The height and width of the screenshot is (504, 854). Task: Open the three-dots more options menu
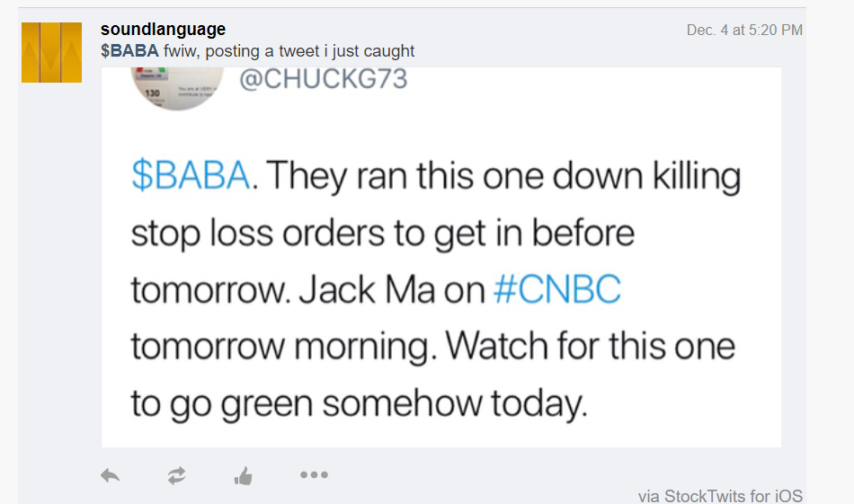313,475
